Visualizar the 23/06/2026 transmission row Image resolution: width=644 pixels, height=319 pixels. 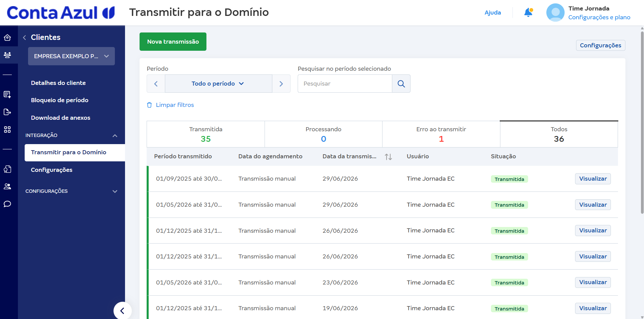[593, 282]
